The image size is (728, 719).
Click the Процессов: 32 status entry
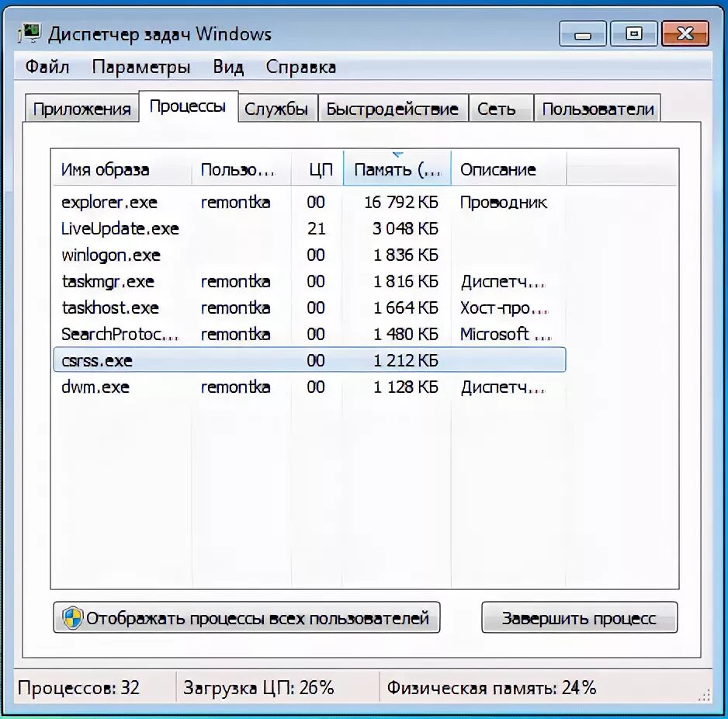(x=78, y=687)
